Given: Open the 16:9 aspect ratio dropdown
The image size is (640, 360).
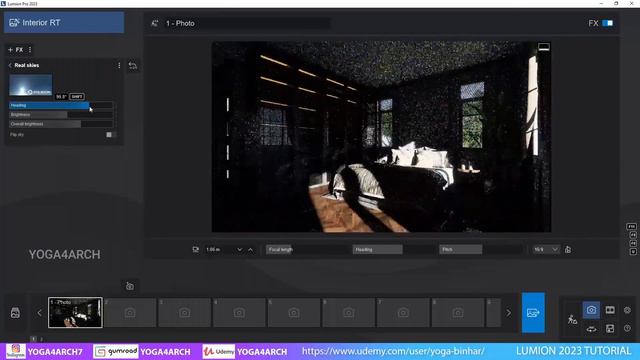Looking at the screenshot, I should click(546, 249).
